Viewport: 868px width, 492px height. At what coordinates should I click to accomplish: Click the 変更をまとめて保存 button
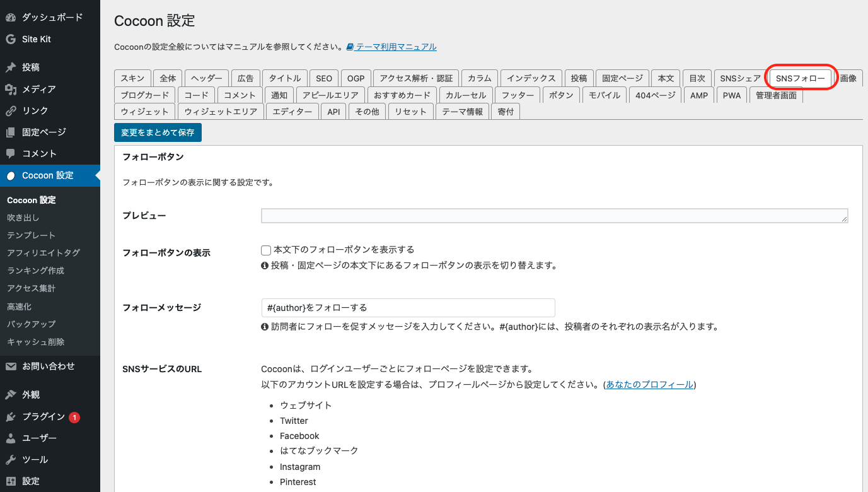(158, 132)
